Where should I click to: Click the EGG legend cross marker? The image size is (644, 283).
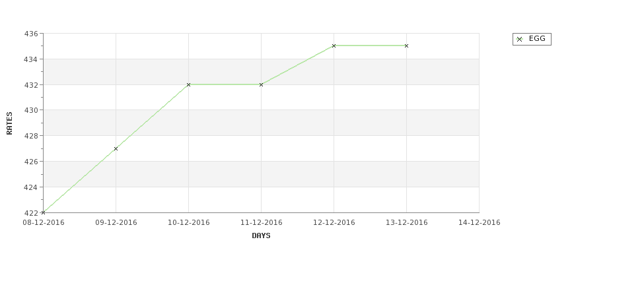tap(520, 40)
